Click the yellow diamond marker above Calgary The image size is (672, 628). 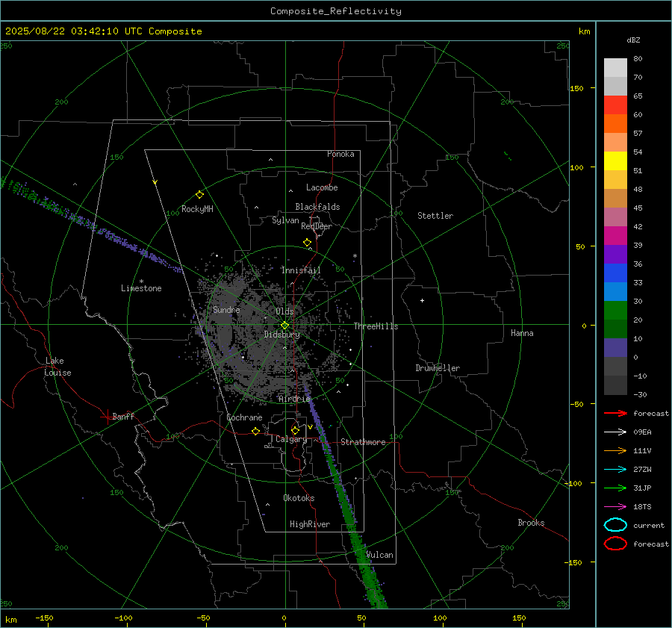coord(295,430)
